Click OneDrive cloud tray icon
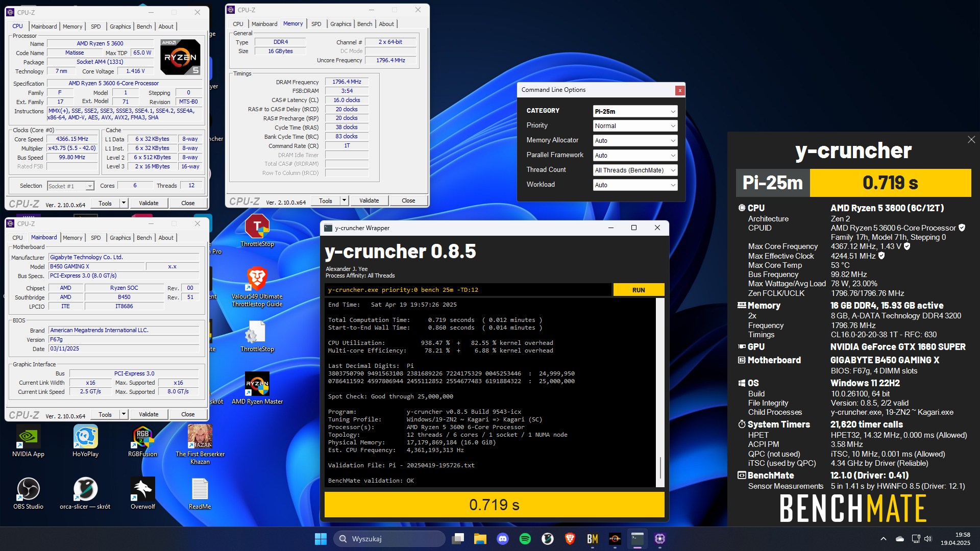This screenshot has width=980, height=551. point(900,539)
